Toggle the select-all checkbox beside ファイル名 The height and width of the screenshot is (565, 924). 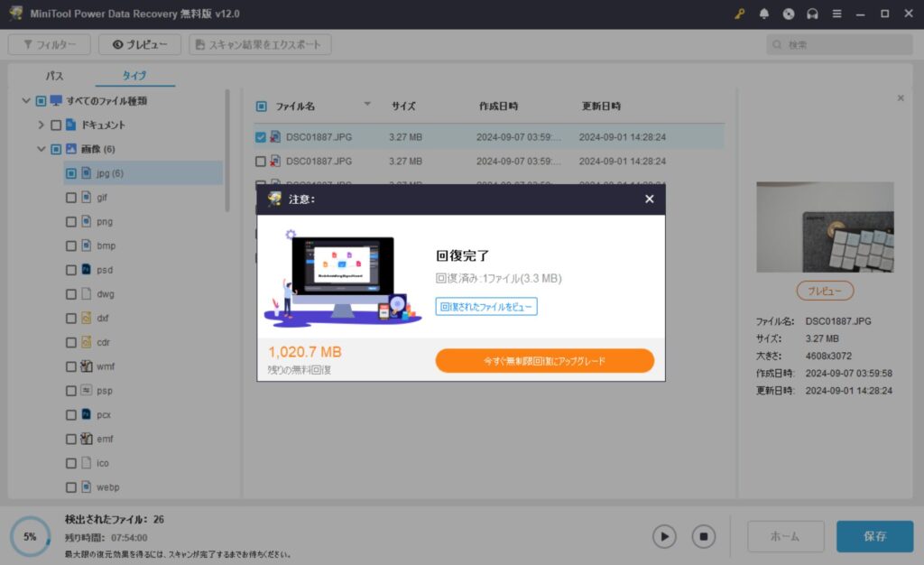tap(261, 106)
